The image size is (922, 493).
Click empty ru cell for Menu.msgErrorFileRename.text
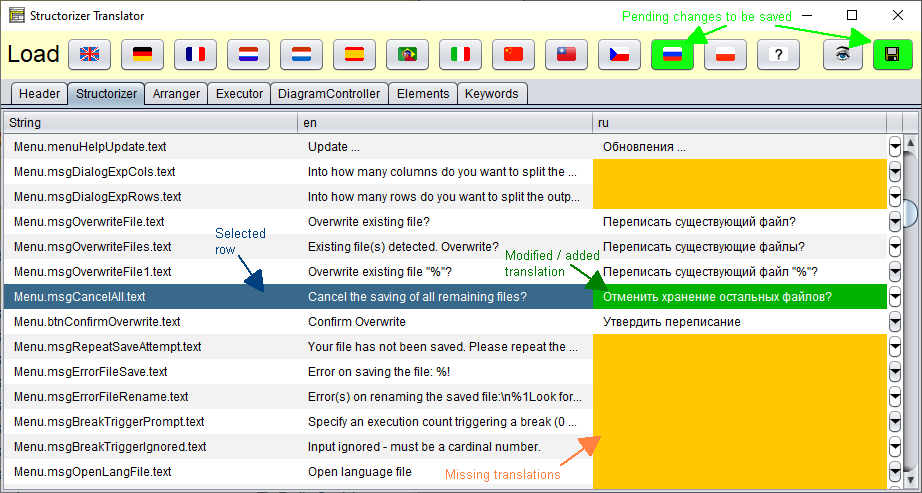tap(740, 397)
